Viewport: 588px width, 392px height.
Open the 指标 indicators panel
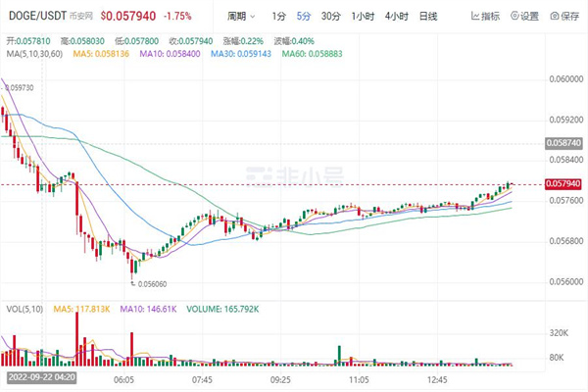point(488,17)
